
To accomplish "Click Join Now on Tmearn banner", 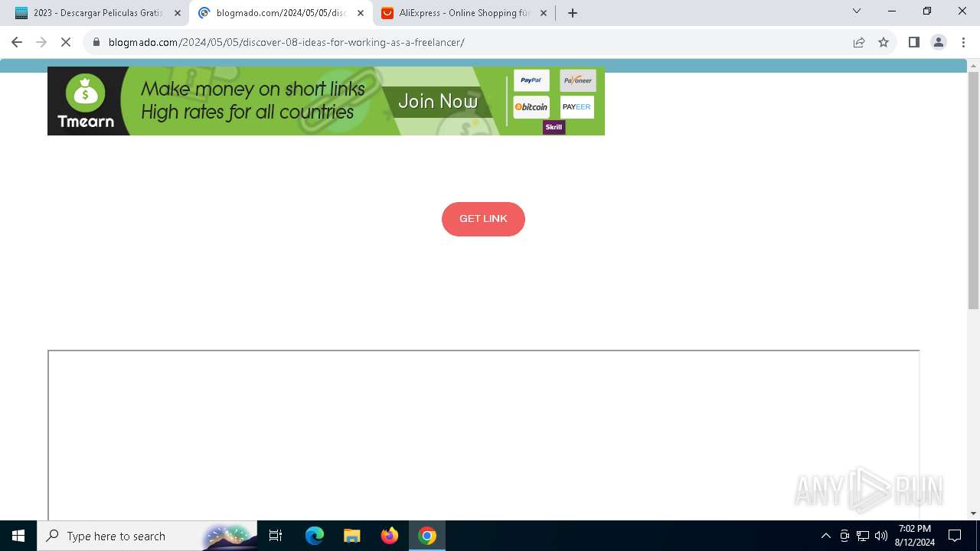I will pos(437,102).
